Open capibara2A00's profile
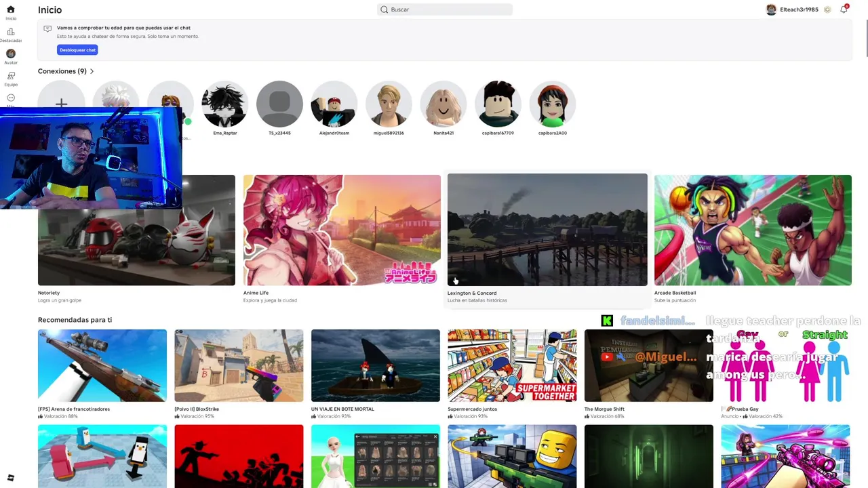This screenshot has width=868, height=488. tap(553, 108)
